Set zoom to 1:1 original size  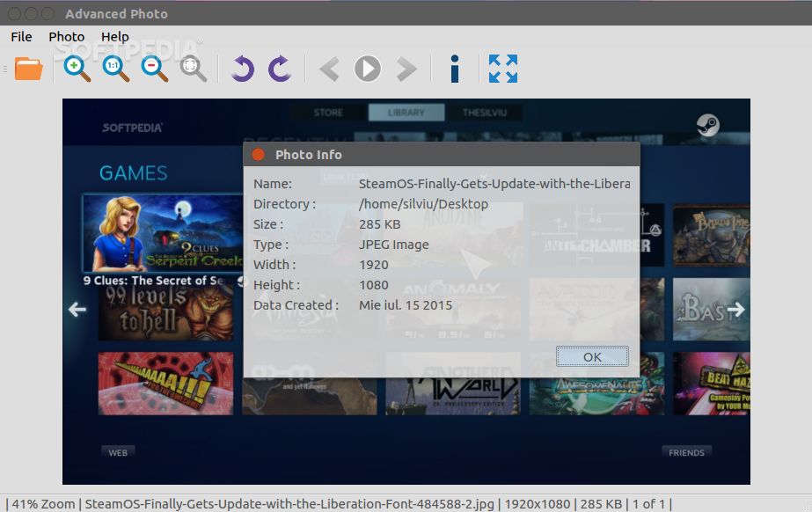[x=115, y=69]
